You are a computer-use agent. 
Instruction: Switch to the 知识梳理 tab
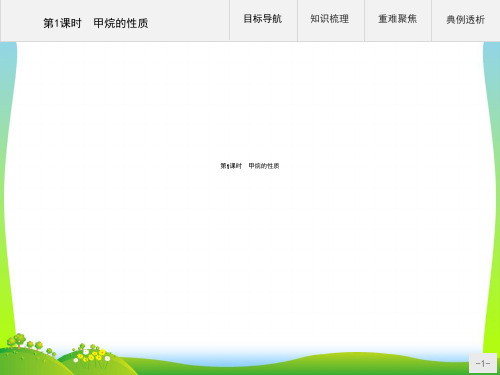click(330, 20)
